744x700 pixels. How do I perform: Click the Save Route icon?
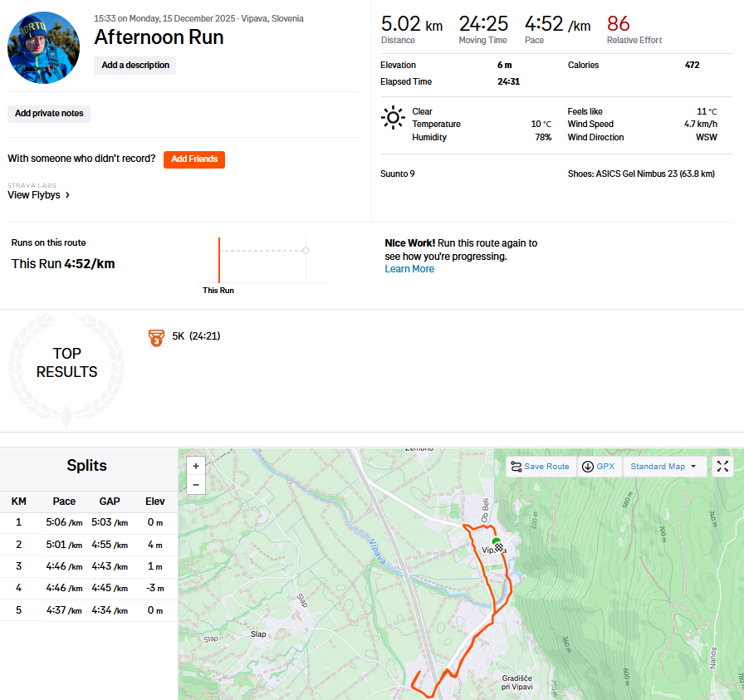[516, 467]
